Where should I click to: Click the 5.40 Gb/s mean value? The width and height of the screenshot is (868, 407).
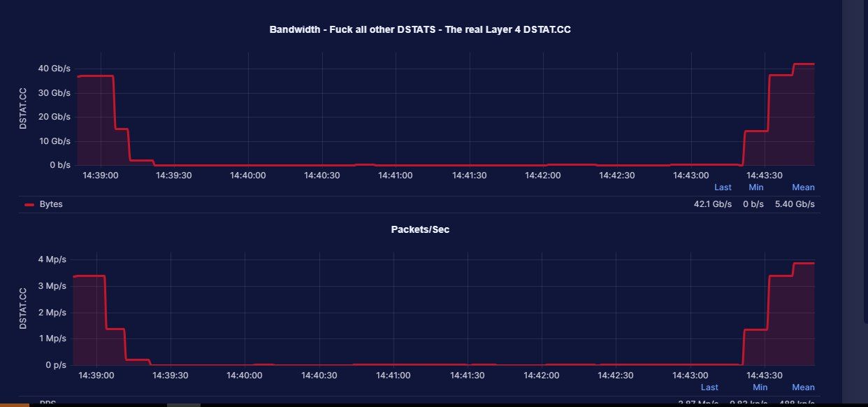click(x=795, y=204)
